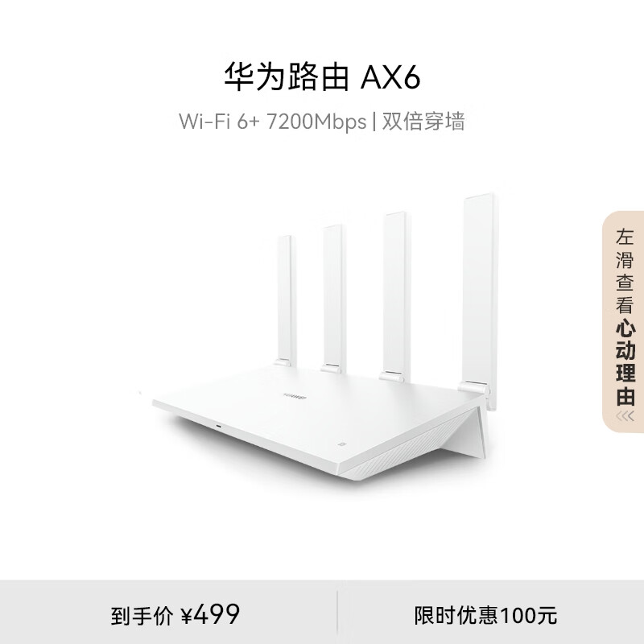Image resolution: width=644 pixels, height=644 pixels.
Task: Select the shortest leftmost antenna
Action: tap(286, 299)
